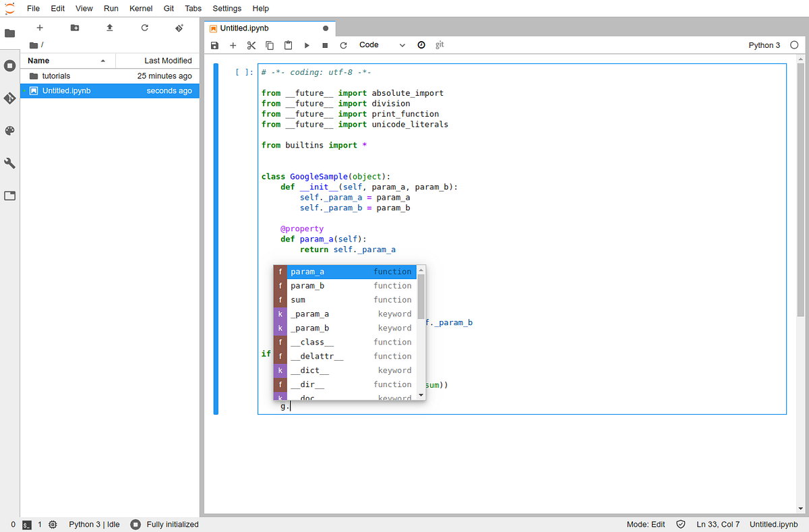Open the property inspector wrench icon
This screenshot has height=532, width=809.
[x=9, y=162]
